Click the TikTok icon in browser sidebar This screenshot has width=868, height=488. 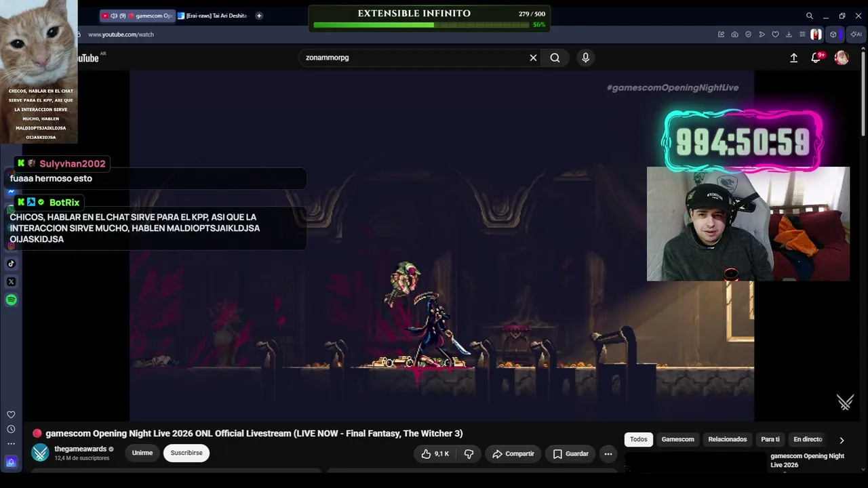click(11, 264)
